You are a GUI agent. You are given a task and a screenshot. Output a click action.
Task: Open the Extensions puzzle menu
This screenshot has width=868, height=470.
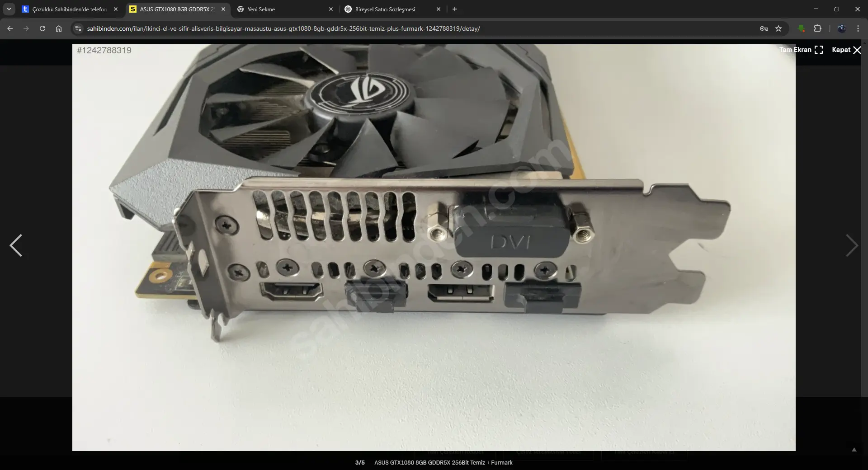(818, 28)
